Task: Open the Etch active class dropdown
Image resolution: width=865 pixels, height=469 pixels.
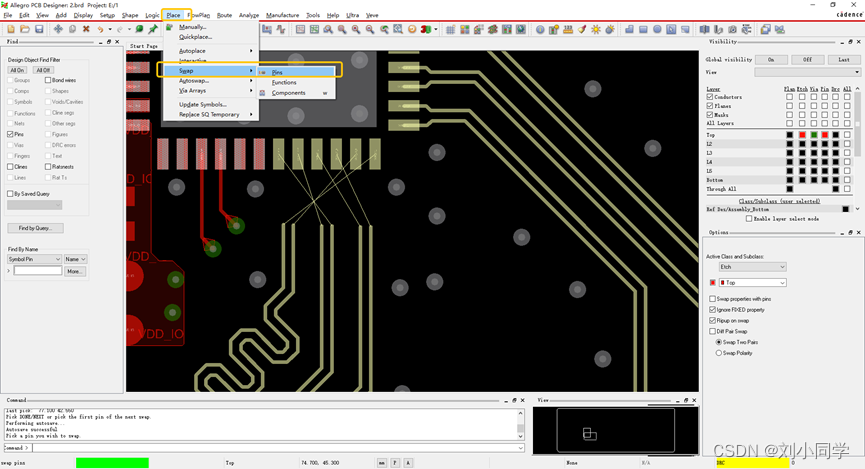Action: [x=752, y=267]
